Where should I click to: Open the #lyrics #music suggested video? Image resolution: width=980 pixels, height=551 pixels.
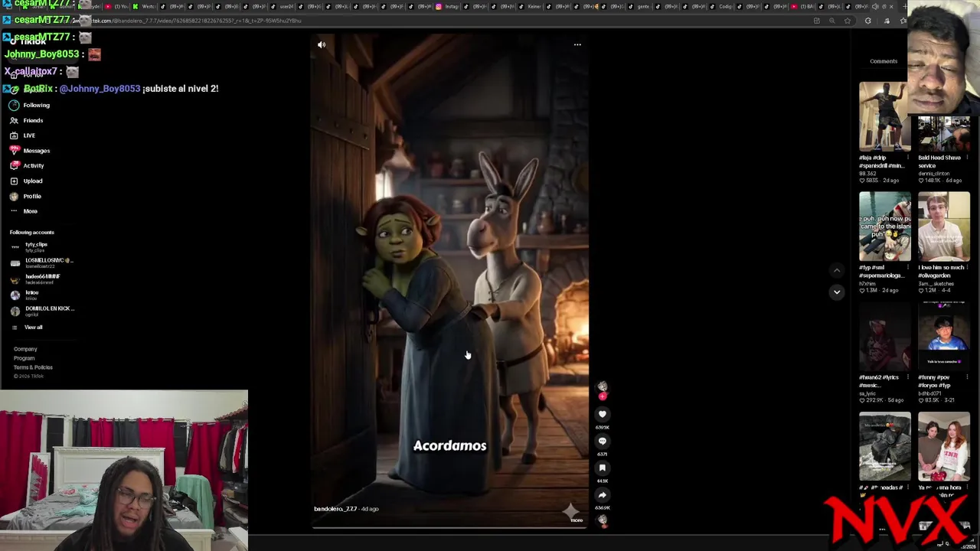pyautogui.click(x=884, y=336)
